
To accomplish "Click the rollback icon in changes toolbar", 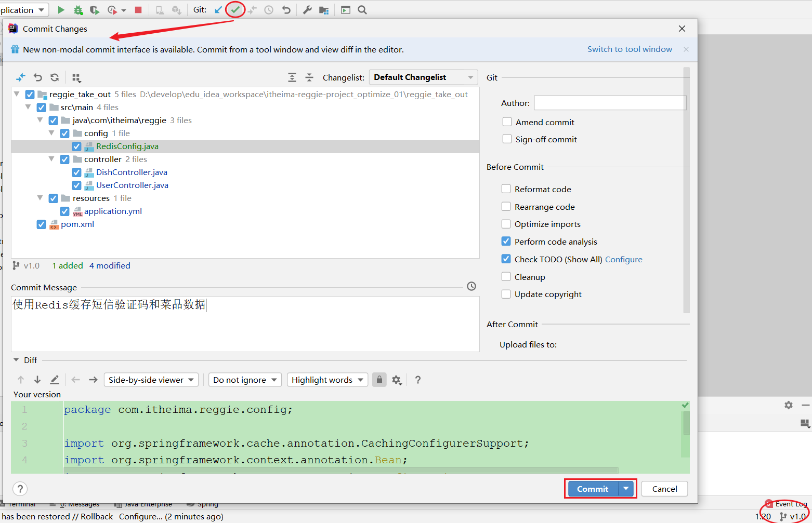I will [x=38, y=77].
